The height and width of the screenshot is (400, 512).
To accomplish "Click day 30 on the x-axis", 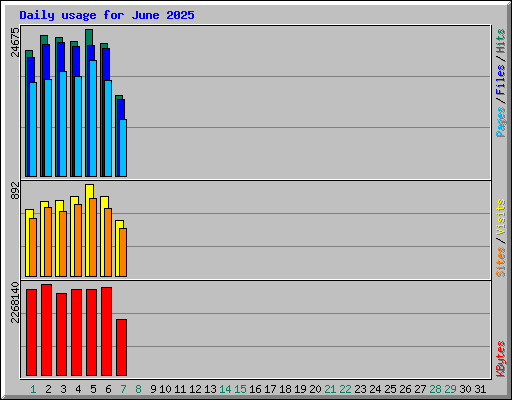I will [x=465, y=389].
